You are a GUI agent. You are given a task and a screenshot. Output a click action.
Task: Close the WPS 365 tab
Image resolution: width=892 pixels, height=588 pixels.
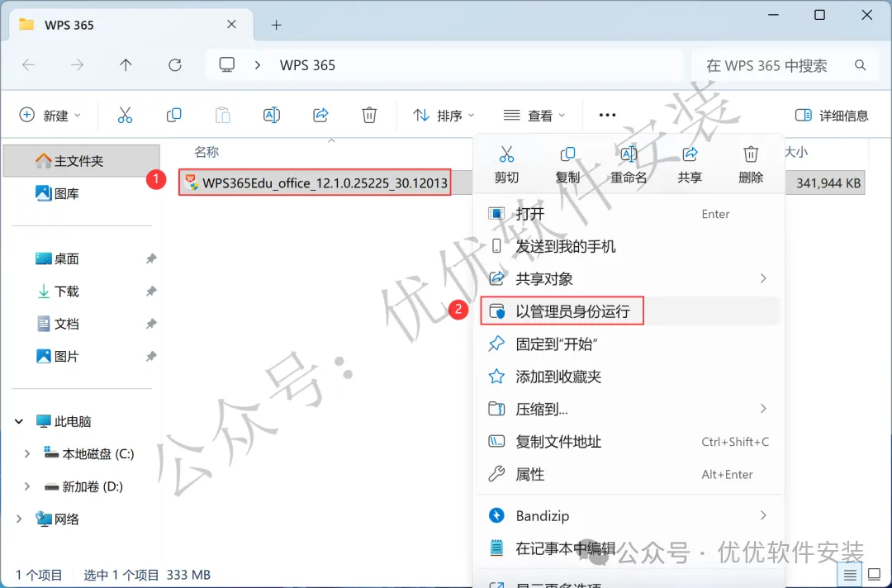(231, 25)
